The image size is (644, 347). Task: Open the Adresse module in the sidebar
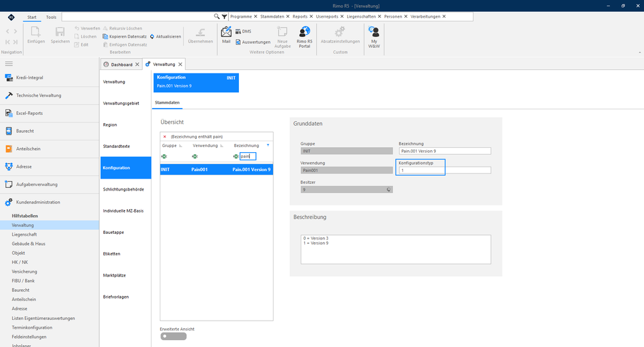pos(49,167)
